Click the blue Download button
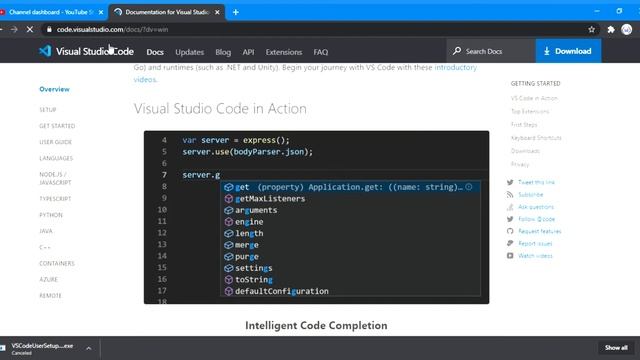 click(568, 51)
